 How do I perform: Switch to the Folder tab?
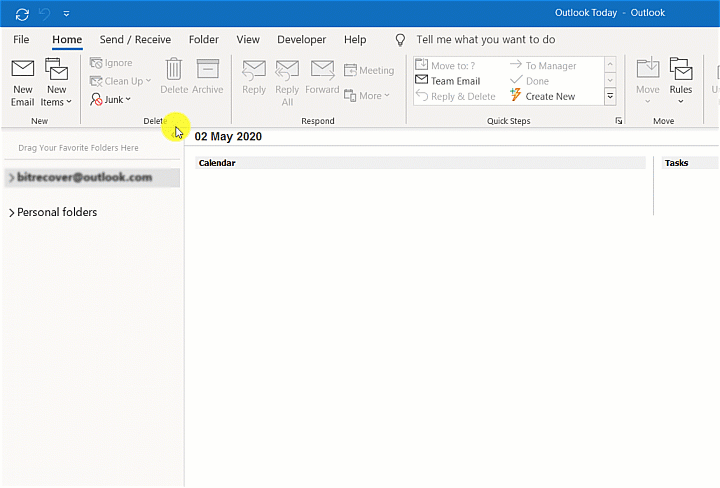[203, 39]
